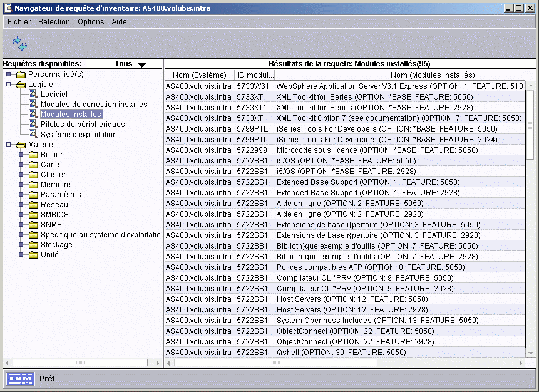The width and height of the screenshot is (539, 392).
Task: Click the query icon next to Modules installés
Action: [33, 114]
